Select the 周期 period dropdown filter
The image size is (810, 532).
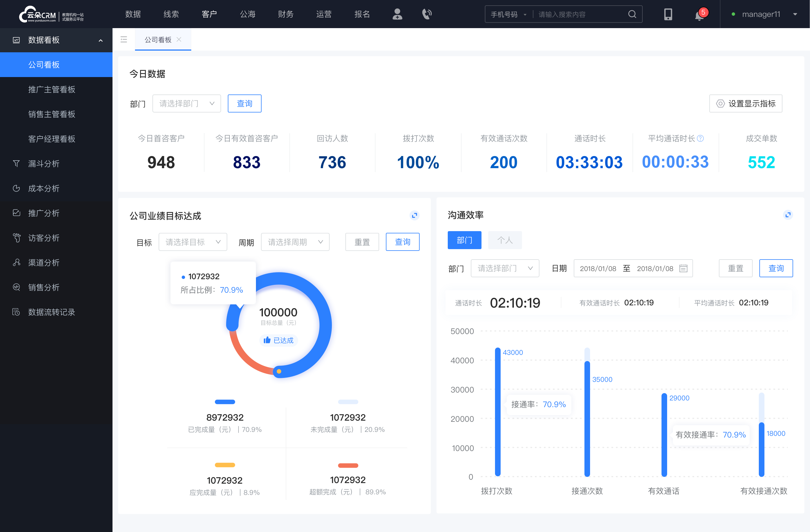tap(294, 241)
